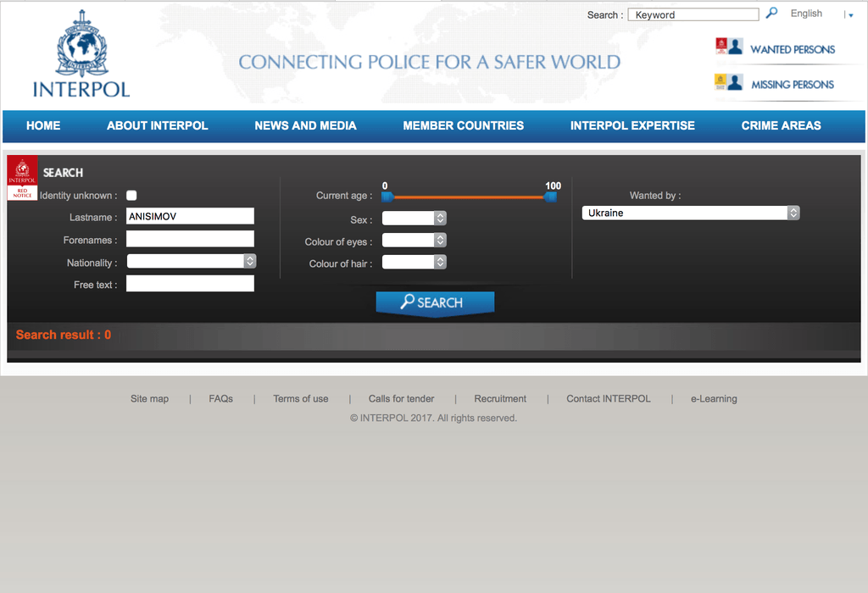Expand the Colour of hair dropdown
This screenshot has width=868, height=593.
tap(414, 263)
